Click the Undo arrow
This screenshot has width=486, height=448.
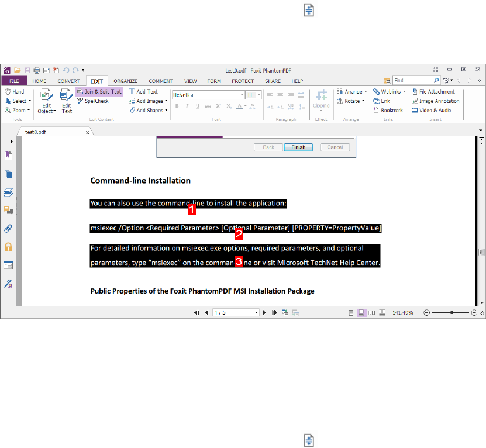click(66, 70)
